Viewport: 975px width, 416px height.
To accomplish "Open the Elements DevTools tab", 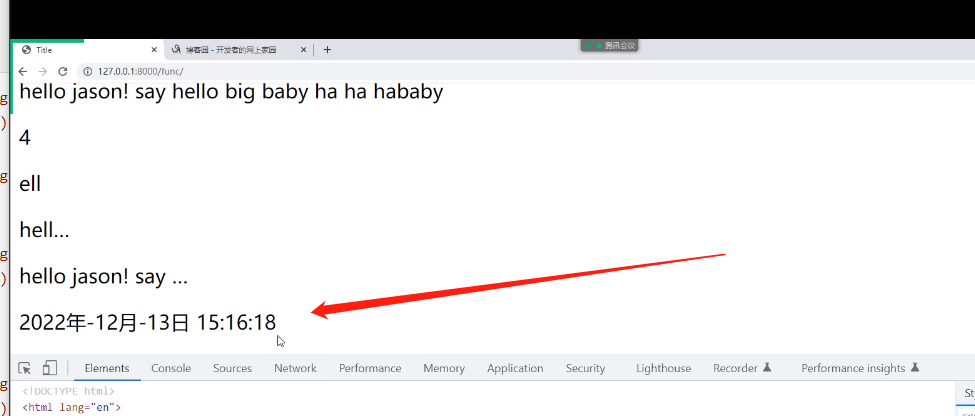I will click(x=107, y=368).
